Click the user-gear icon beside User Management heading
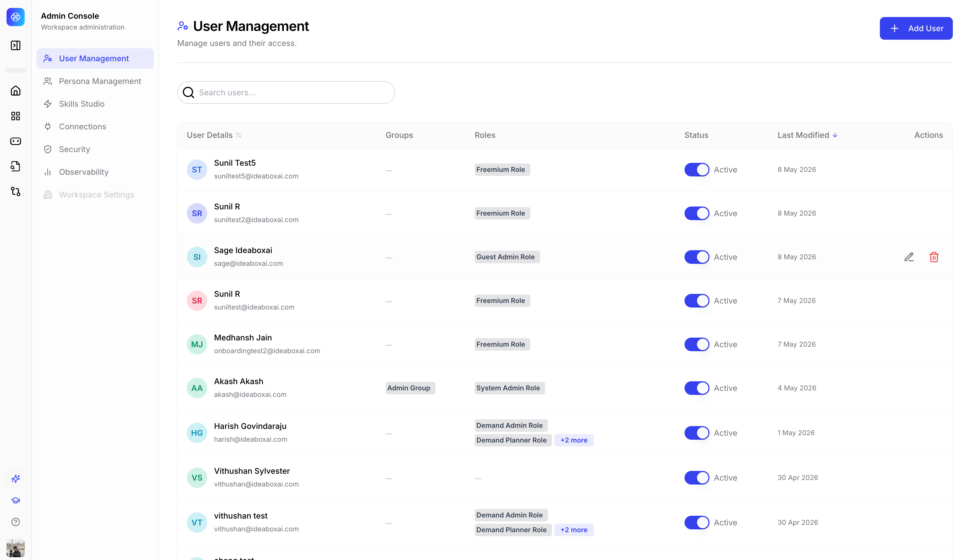This screenshot has width=971, height=560. (183, 26)
